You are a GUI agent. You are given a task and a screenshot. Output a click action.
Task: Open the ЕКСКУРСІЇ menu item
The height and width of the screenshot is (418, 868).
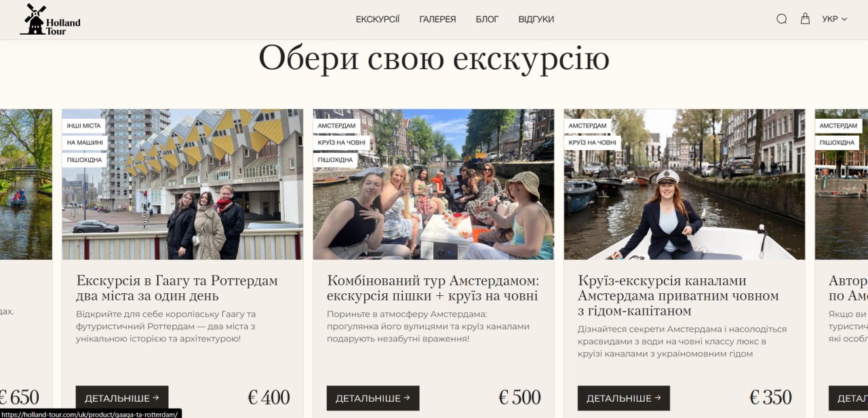coord(378,19)
